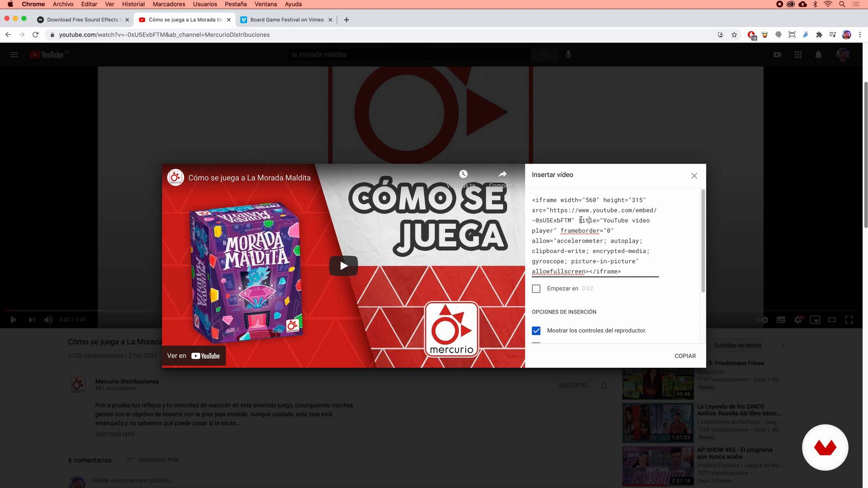The width and height of the screenshot is (868, 488).
Task: Open Chrome extensions puzzle icon
Action: [x=819, y=35]
